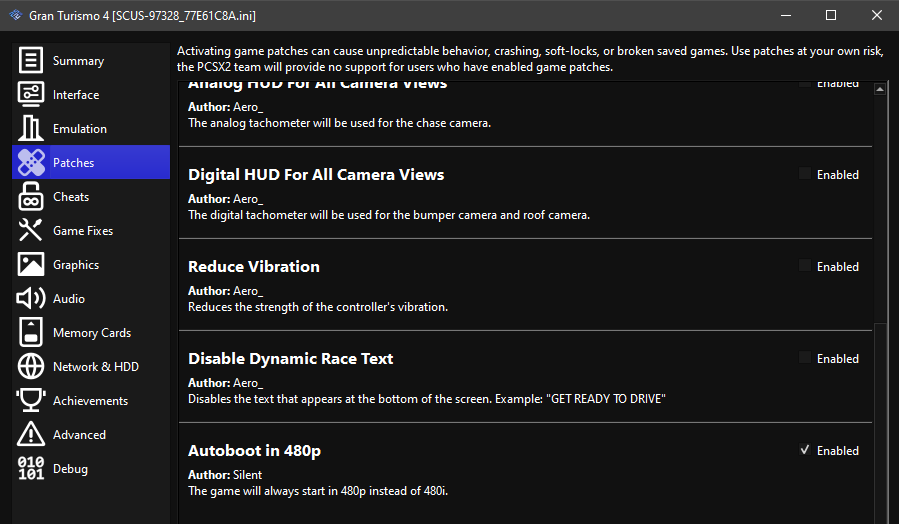Click the 'GET READY TO DRIVE' example description

(427, 398)
